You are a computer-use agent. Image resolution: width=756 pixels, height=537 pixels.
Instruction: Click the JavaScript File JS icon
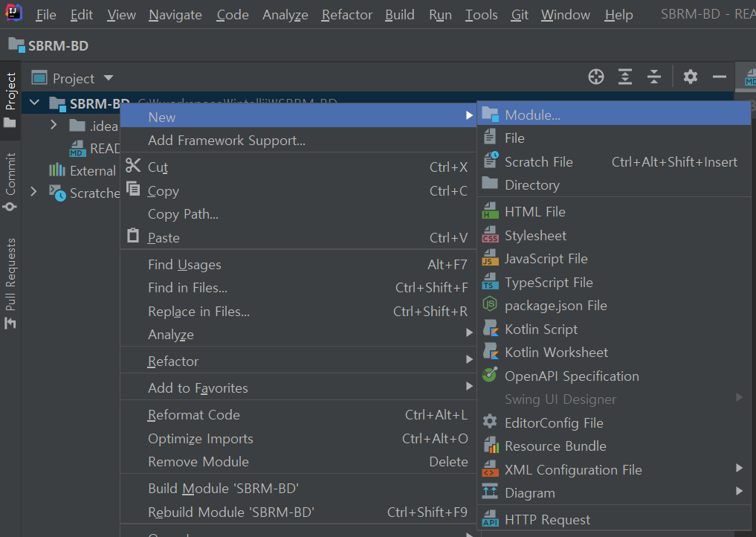(490, 257)
